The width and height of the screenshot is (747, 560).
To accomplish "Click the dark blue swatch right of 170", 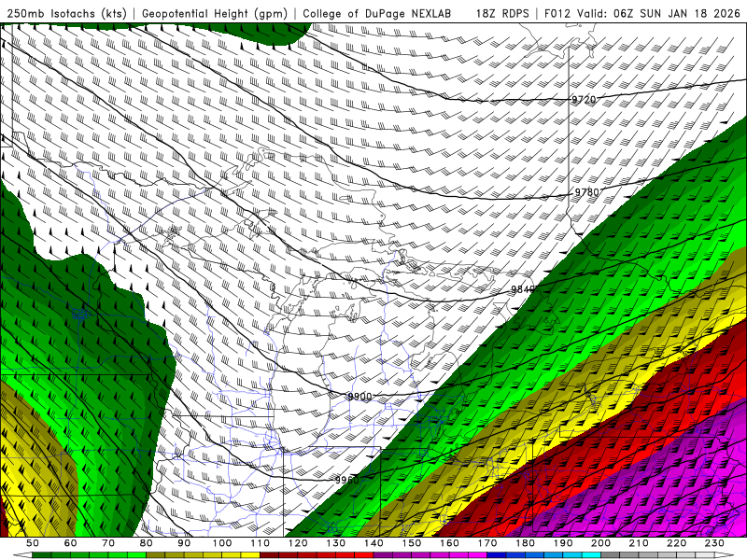I will coord(496,554).
